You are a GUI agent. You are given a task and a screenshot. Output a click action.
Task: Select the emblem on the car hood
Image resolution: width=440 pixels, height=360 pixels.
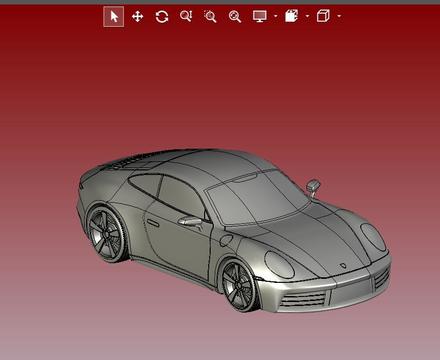342,266
